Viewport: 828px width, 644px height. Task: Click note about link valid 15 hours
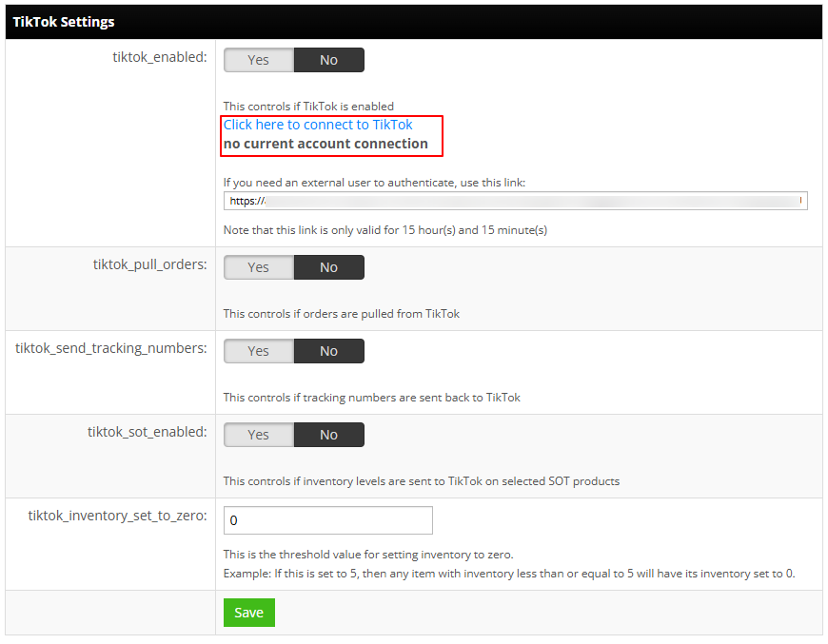pos(384,230)
